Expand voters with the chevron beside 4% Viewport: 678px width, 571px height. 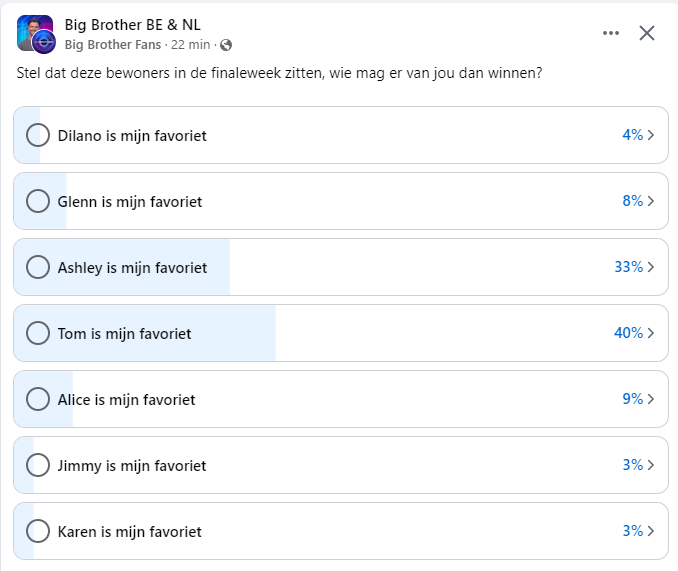pyautogui.click(x=651, y=135)
